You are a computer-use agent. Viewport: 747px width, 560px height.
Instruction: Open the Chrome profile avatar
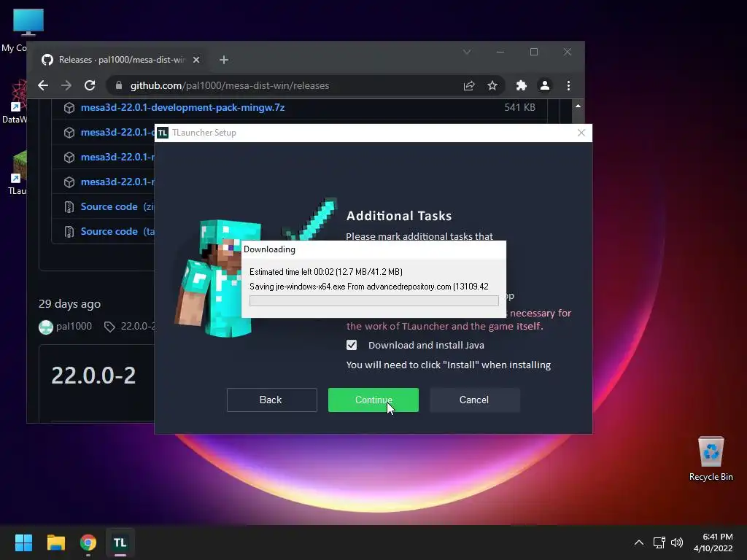pyautogui.click(x=544, y=86)
